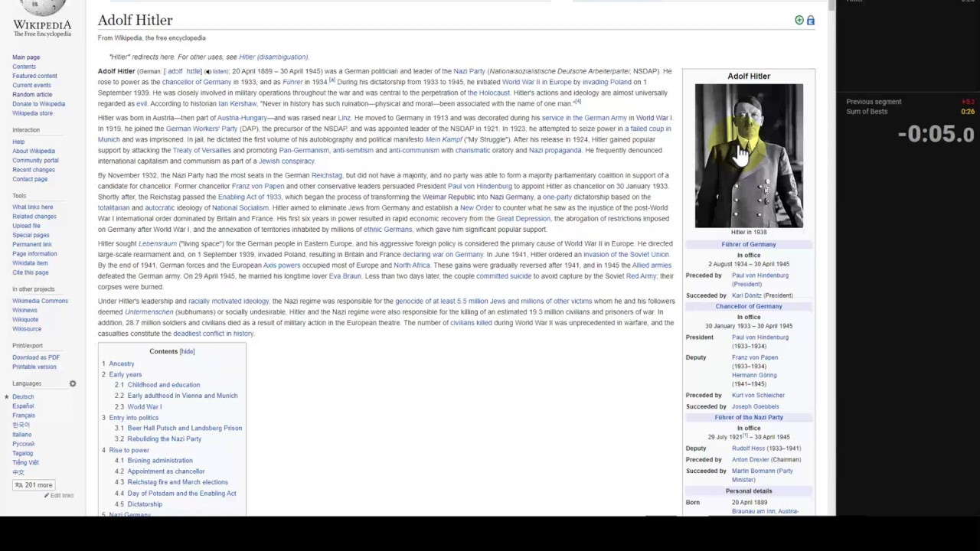Click the pencil Edit links icon
Screen dimensions: 980x551
pos(47,496)
